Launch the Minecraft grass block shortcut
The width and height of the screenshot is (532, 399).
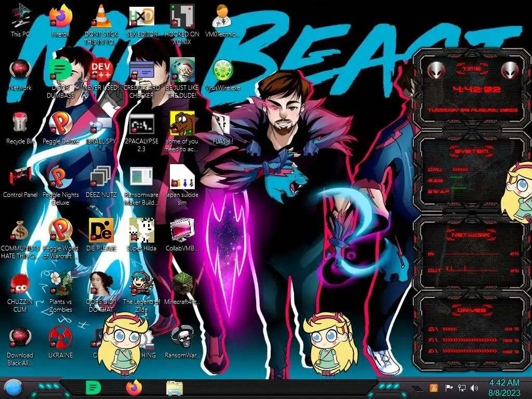click(182, 284)
